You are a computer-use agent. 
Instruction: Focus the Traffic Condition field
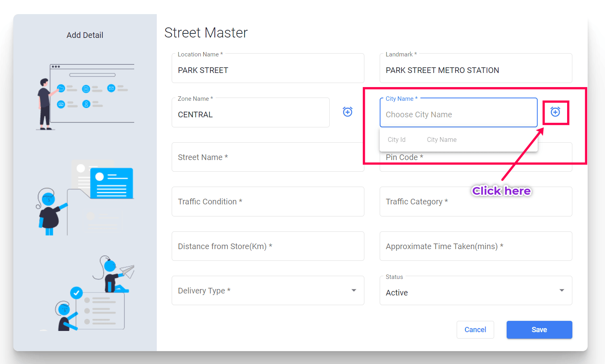point(268,202)
